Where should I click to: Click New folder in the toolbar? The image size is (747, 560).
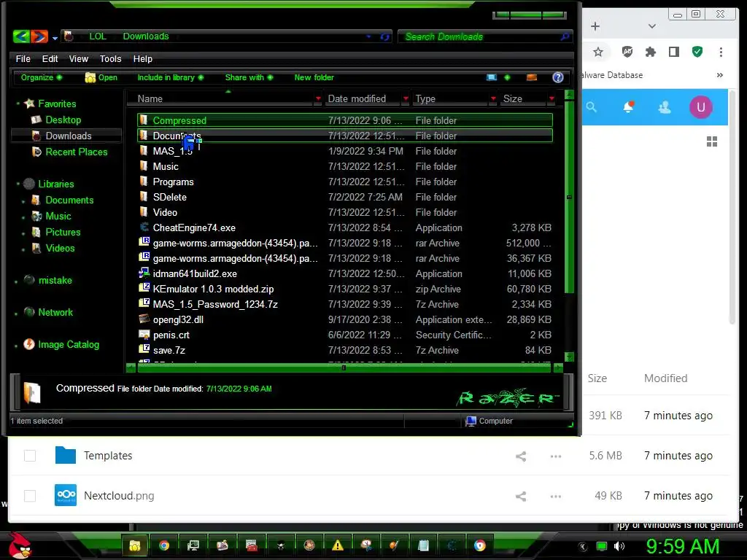coord(314,77)
